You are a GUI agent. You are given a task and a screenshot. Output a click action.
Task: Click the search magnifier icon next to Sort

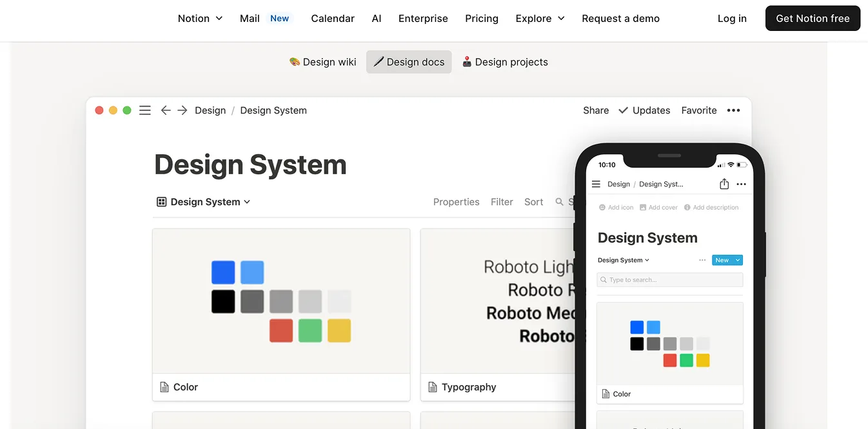tap(559, 202)
